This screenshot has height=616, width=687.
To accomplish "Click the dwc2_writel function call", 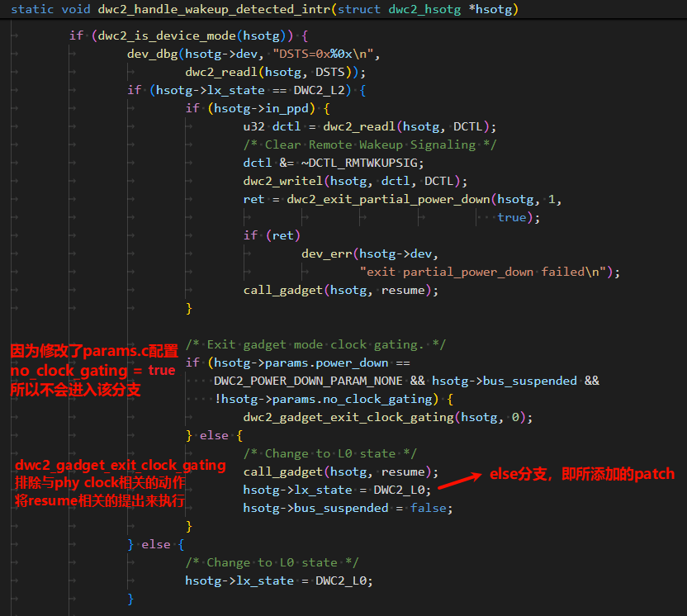I will click(x=282, y=181).
